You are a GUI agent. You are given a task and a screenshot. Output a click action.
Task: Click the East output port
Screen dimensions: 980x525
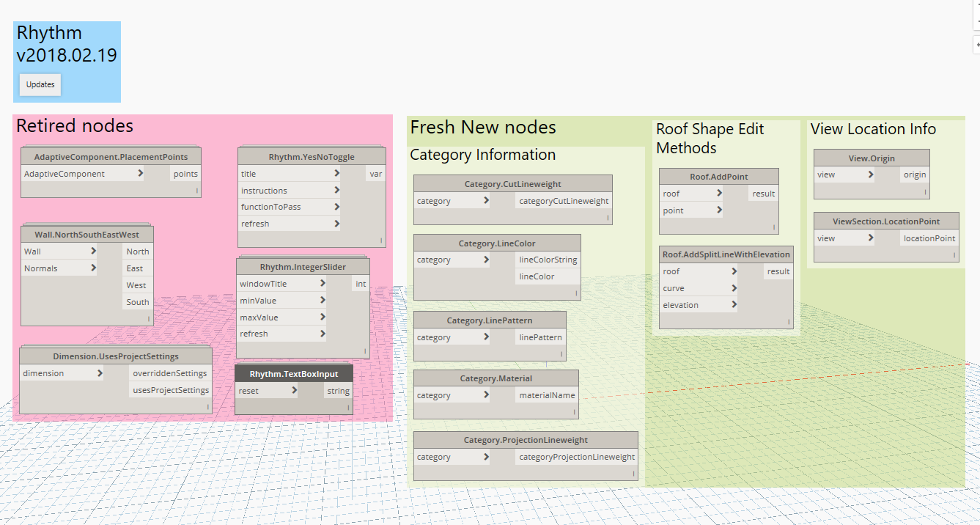point(138,268)
